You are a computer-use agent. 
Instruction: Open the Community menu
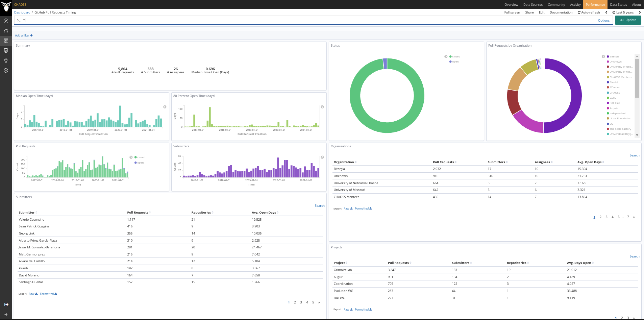(x=556, y=5)
